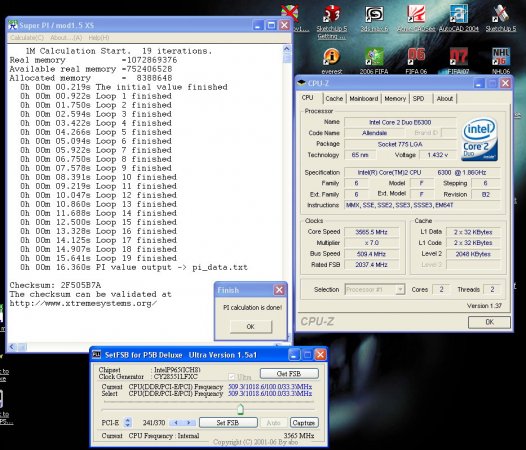Click the Multiplier value x 7.0
Image resolution: width=526 pixels, height=450 pixels.
pyautogui.click(x=372, y=243)
